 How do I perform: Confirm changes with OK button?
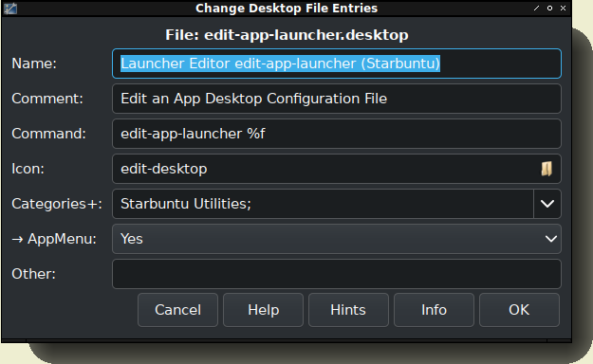click(519, 310)
